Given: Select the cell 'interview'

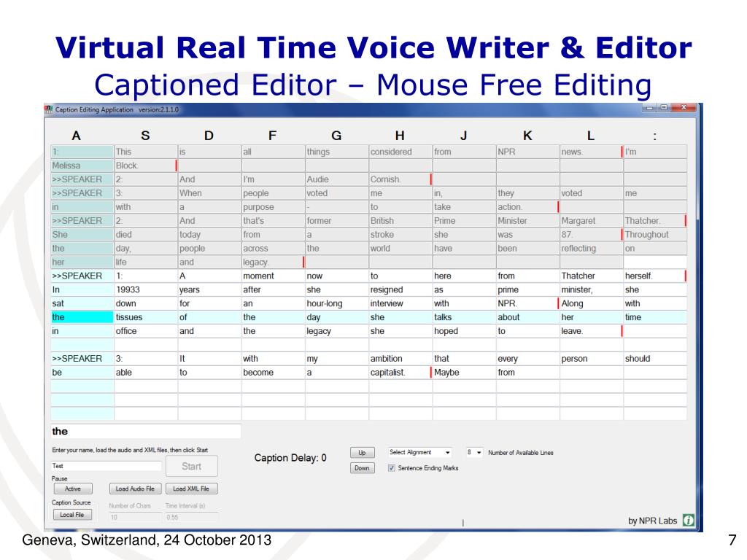Looking at the screenshot, I should coord(400,303).
